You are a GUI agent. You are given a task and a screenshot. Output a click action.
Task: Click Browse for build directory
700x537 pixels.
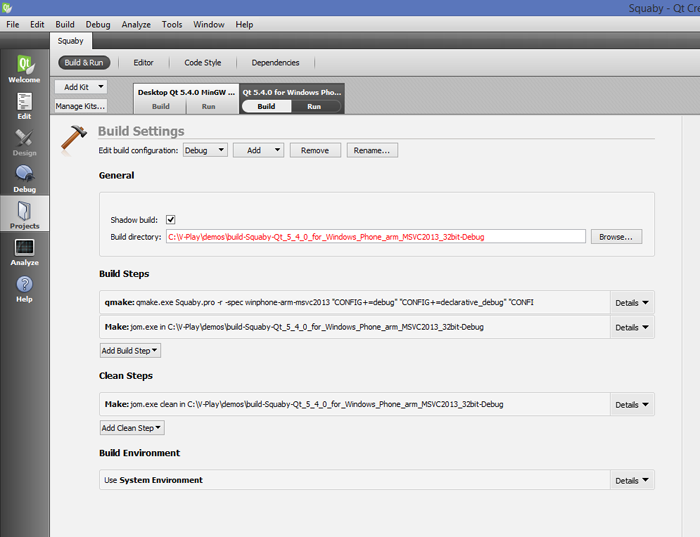(x=616, y=237)
